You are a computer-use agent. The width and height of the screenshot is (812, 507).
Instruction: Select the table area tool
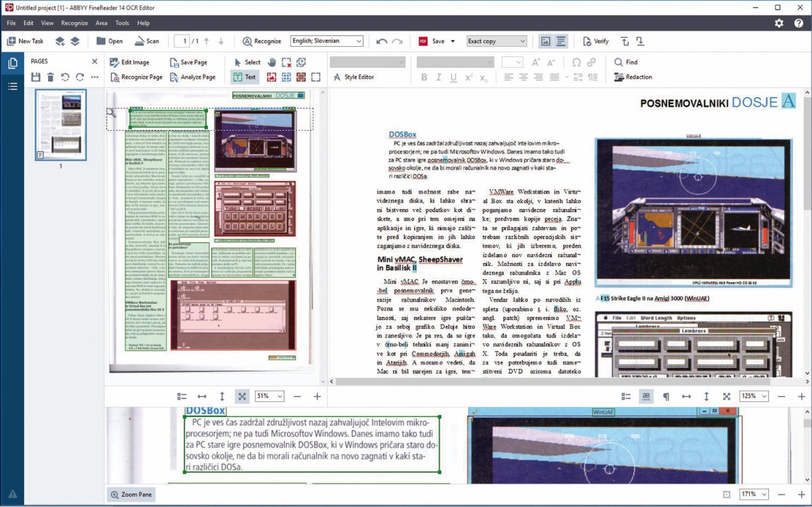point(287,77)
